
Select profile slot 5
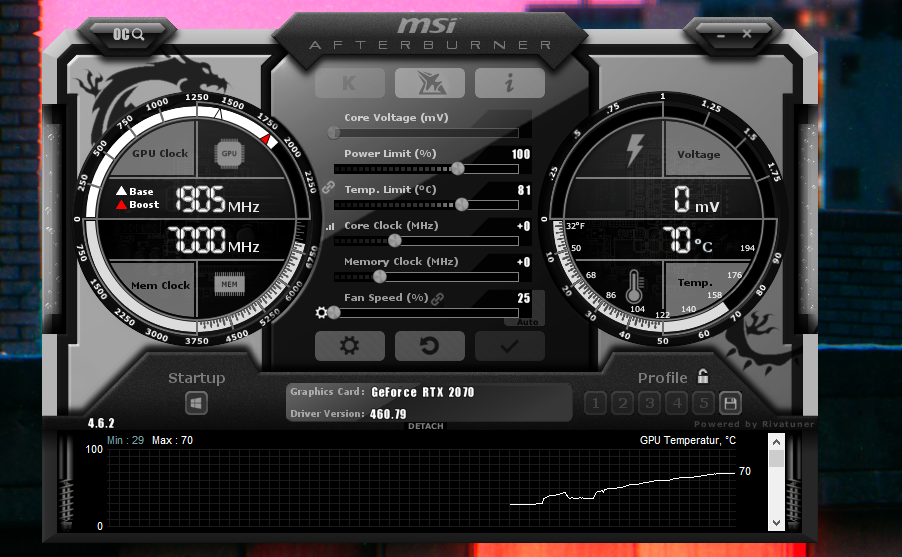click(x=704, y=403)
